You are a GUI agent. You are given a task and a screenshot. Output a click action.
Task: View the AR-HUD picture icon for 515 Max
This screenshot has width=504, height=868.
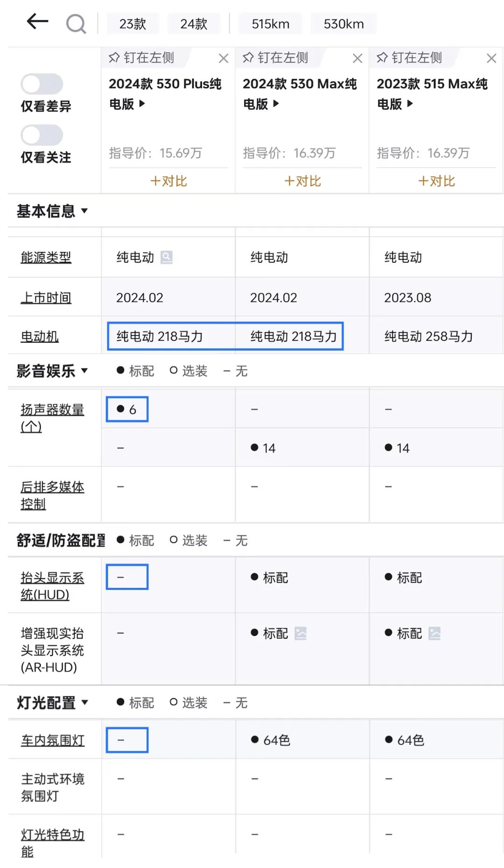pyautogui.click(x=435, y=634)
